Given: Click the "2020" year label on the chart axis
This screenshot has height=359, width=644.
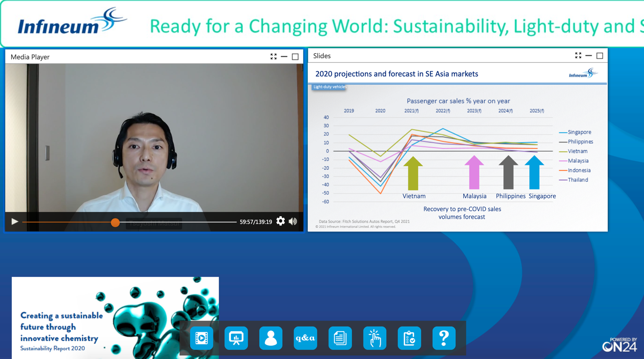Looking at the screenshot, I should 380,111.
